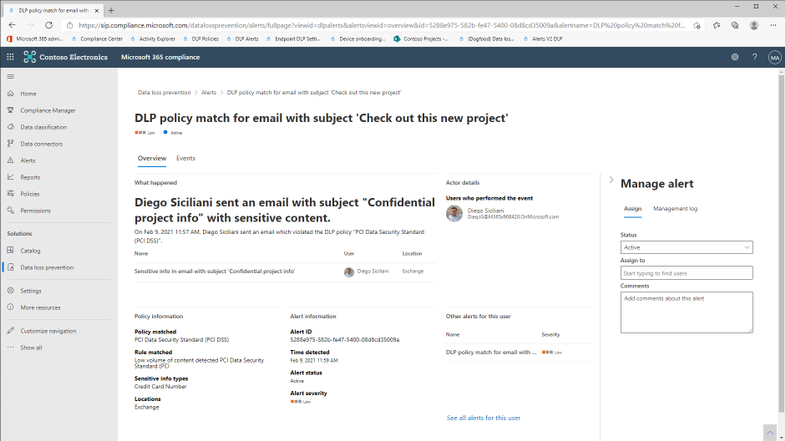Screen dimensions: 785x441
Task: Click the Assign to user field
Action: (x=686, y=272)
